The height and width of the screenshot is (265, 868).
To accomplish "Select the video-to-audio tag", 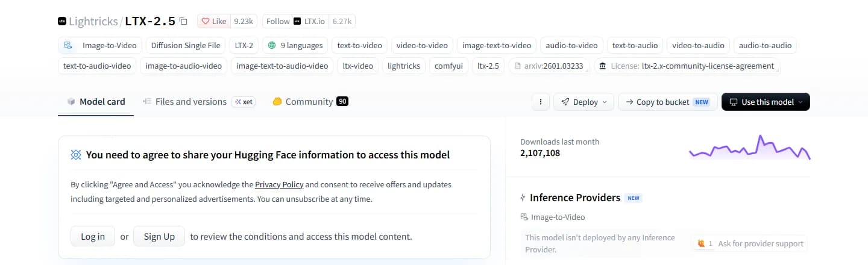I will coord(698,45).
